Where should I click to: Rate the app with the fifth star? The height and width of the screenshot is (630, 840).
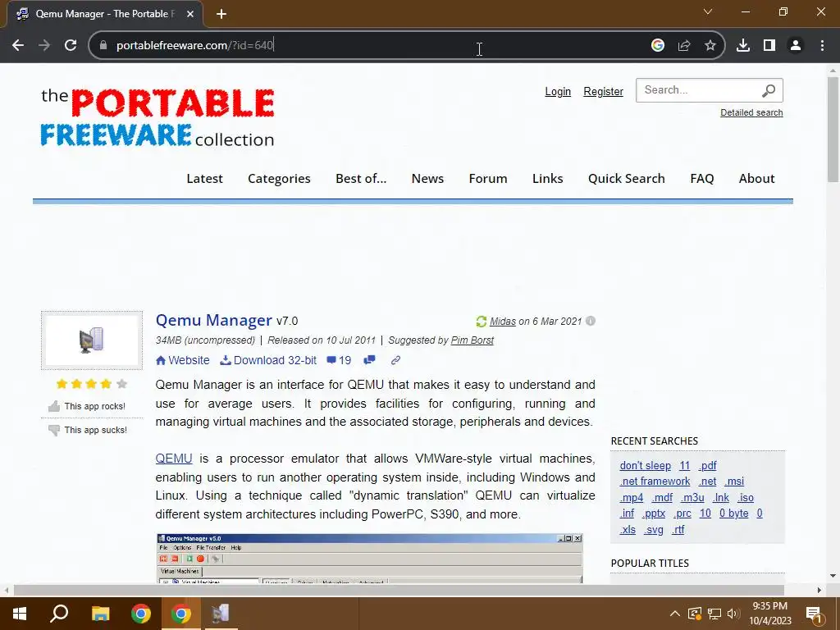click(121, 384)
